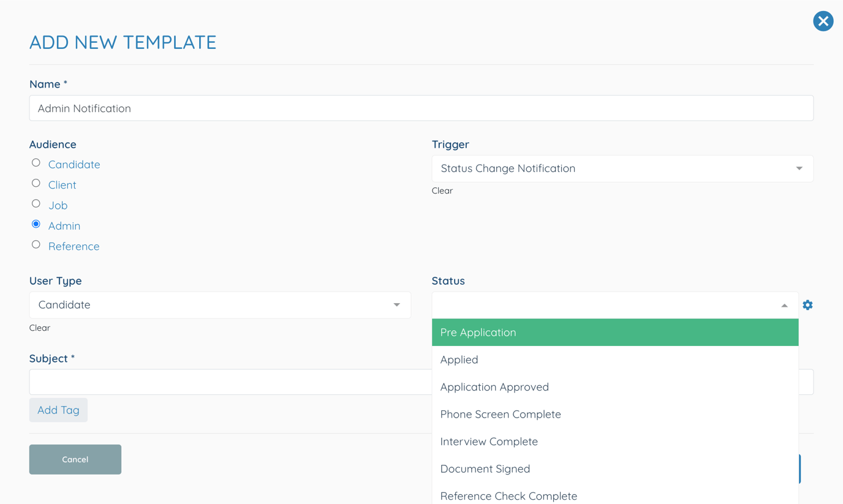Click the Name field showing Admin Notification
This screenshot has width=843, height=504.
[x=245, y=108]
